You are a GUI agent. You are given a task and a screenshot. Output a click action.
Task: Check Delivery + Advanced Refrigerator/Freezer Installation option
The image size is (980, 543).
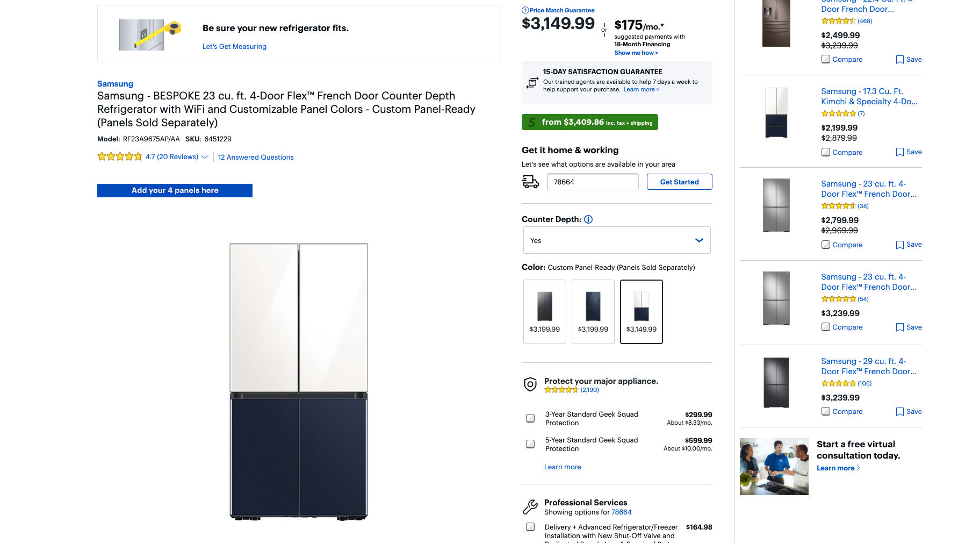tap(530, 527)
